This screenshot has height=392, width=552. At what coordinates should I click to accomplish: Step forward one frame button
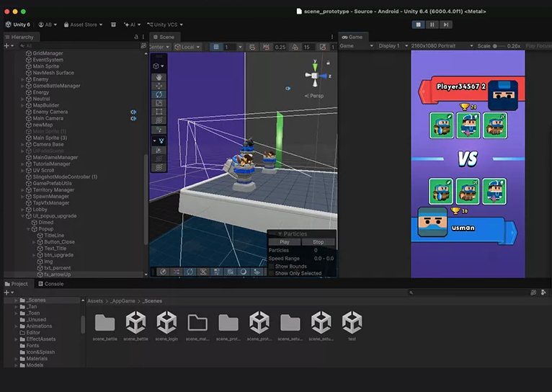[x=445, y=24]
